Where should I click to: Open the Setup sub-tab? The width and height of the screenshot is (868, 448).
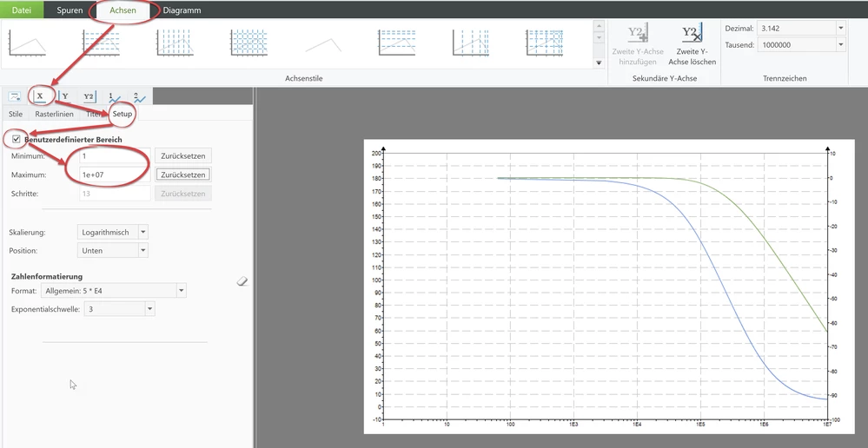point(123,114)
